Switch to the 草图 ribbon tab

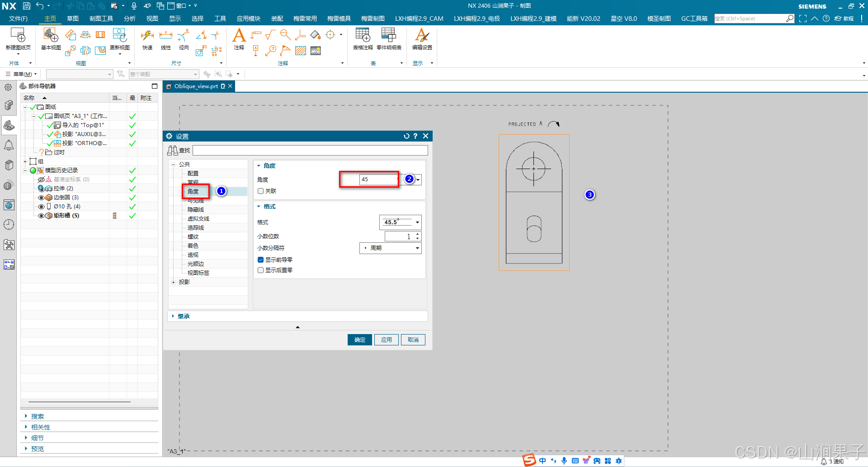coord(73,19)
